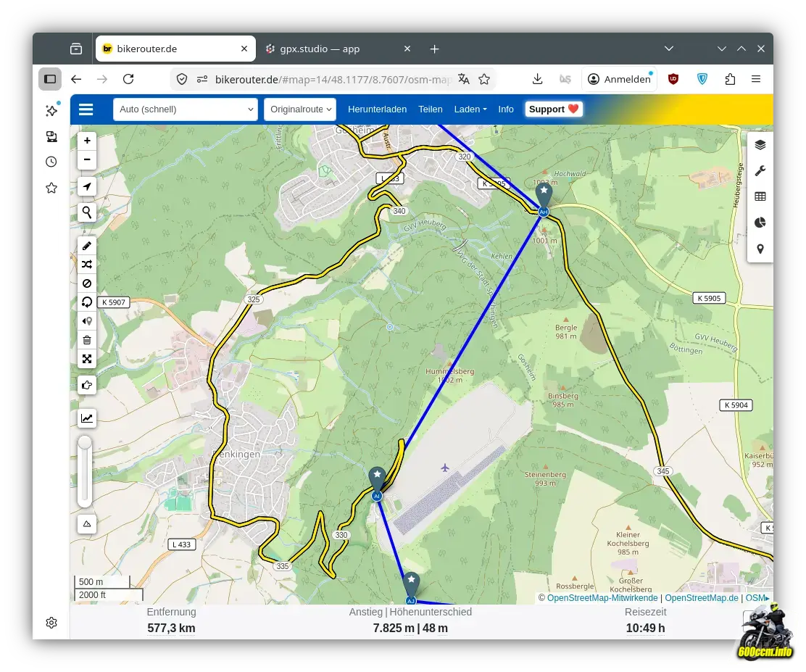Show the pie chart analysis panel
806x672 pixels.
tap(760, 223)
